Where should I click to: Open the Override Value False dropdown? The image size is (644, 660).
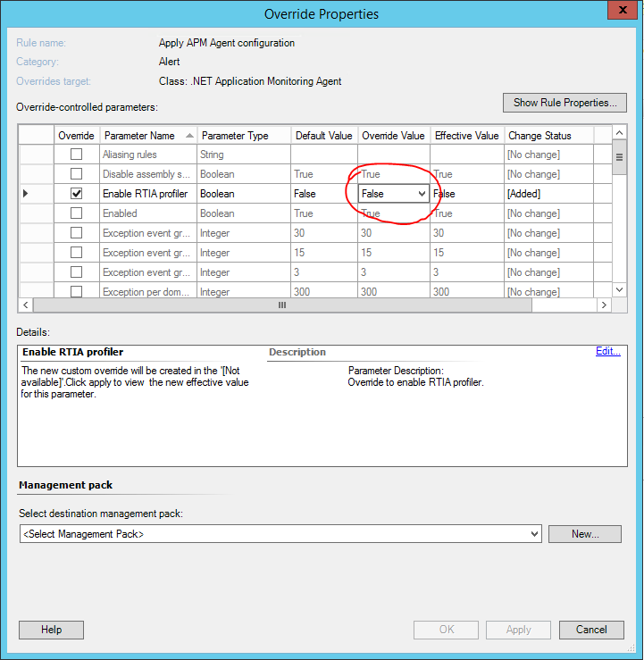coord(422,194)
